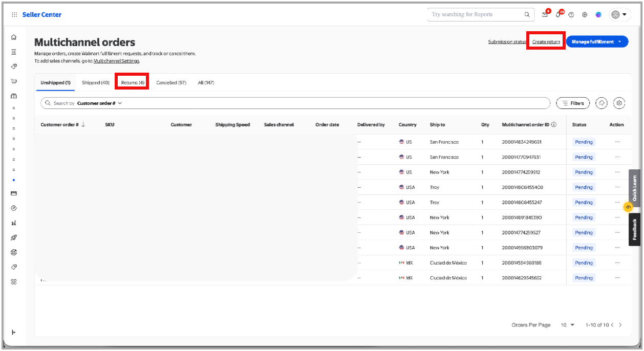Open the Multichannel Settings link
The image size is (644, 351).
point(116,61)
